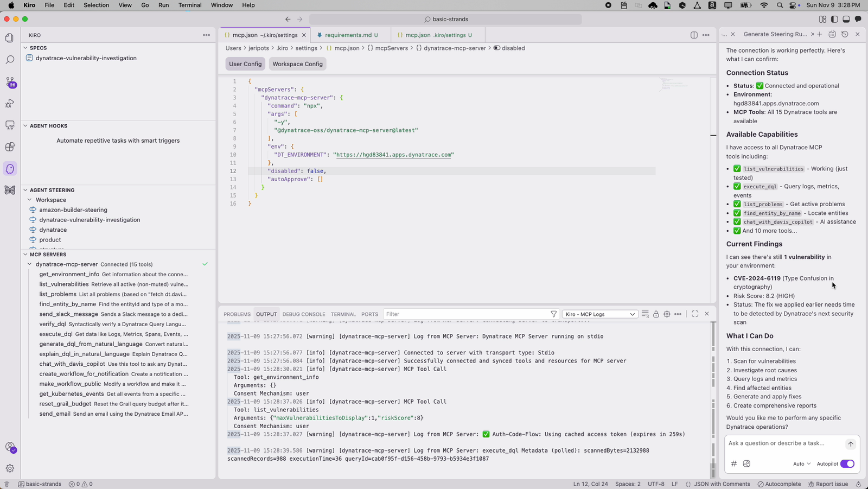
Task: Switch to the PORTS panel tab
Action: tap(369, 314)
